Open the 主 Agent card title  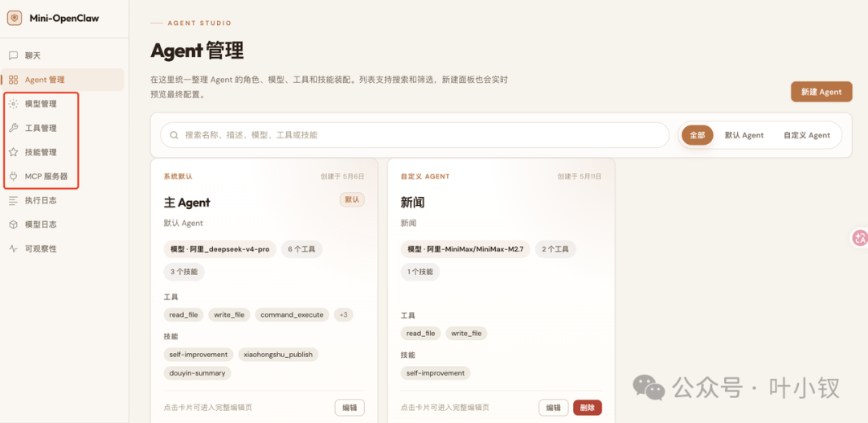[187, 202]
